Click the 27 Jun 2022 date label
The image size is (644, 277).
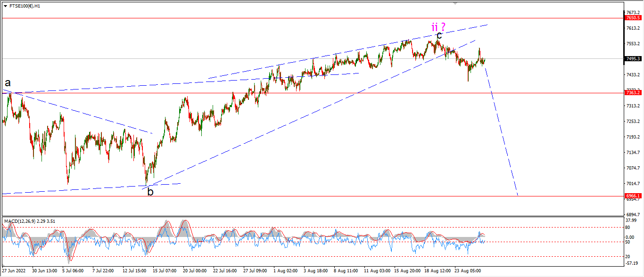[x=15, y=271]
